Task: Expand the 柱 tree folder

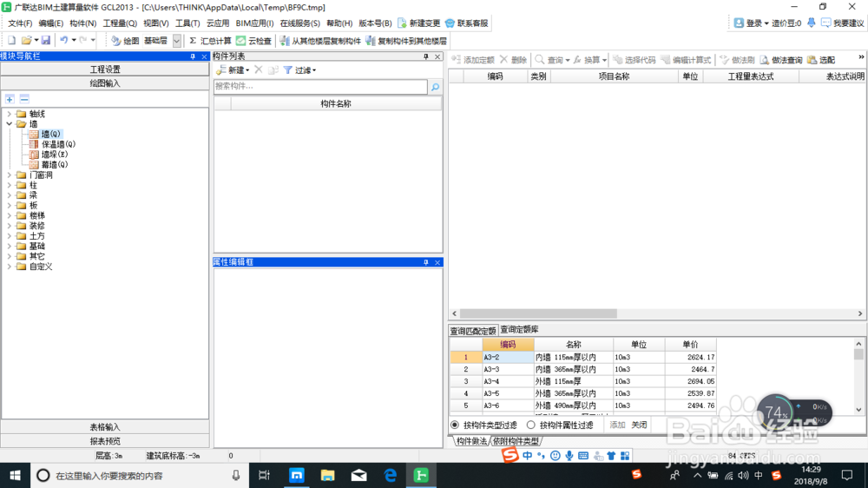Action: 9,186
